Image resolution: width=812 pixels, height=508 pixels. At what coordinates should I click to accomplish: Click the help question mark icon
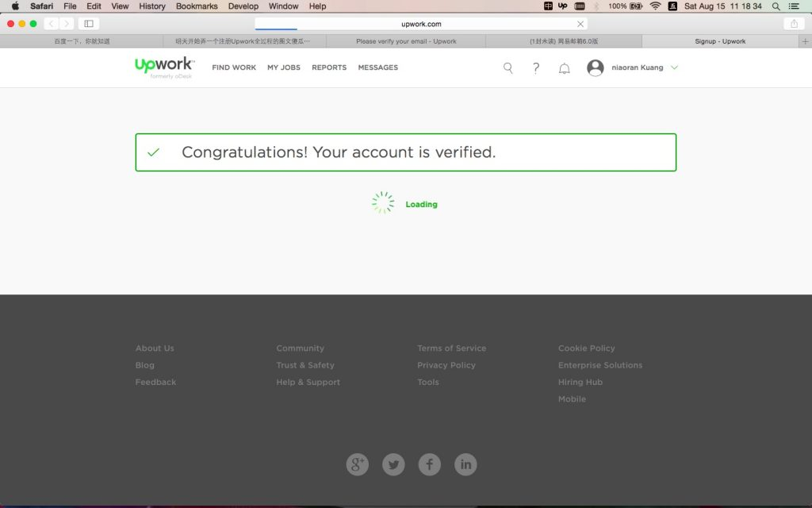coord(535,67)
